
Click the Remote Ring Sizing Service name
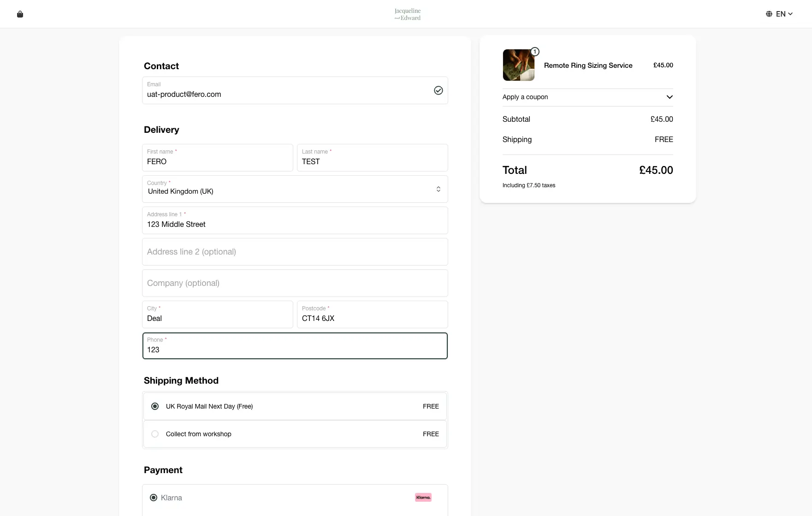click(x=588, y=65)
